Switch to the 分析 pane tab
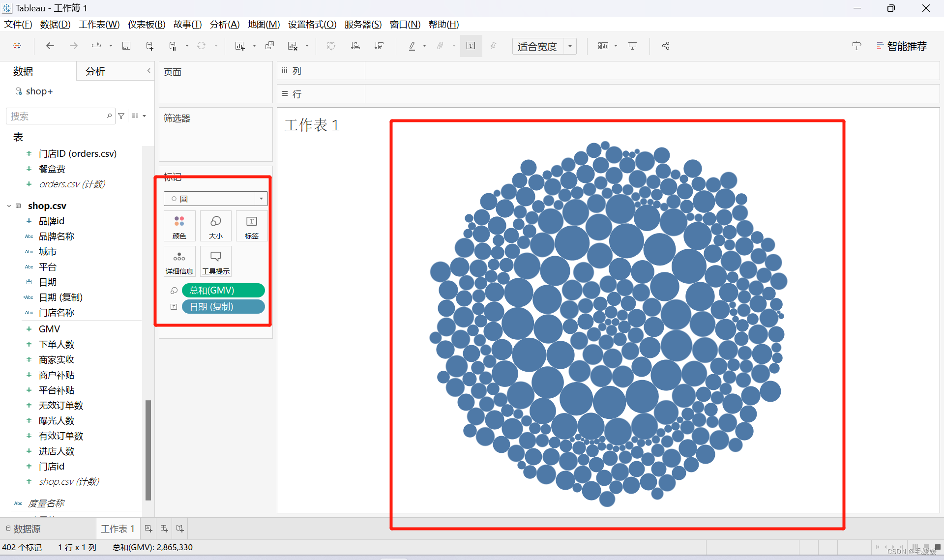The height and width of the screenshot is (560, 944). click(95, 71)
